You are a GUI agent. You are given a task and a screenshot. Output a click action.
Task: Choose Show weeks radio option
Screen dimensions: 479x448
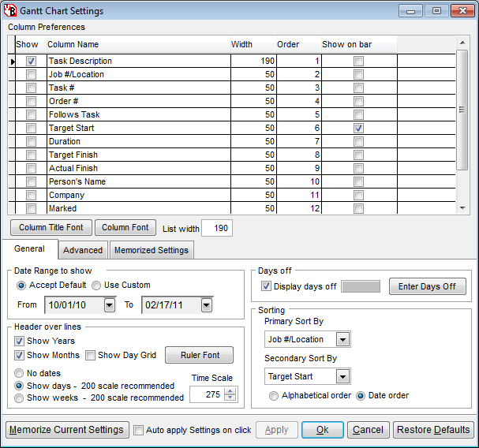(x=20, y=398)
